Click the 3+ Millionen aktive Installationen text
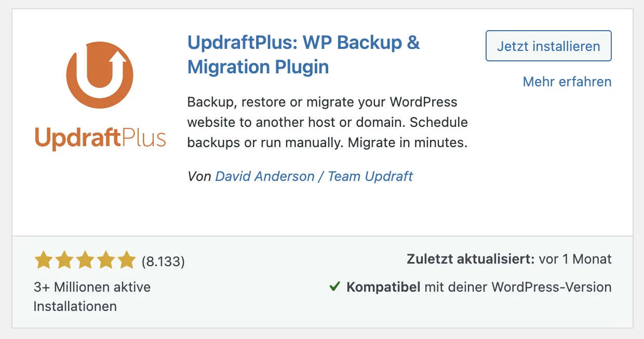The image size is (644, 339). click(x=92, y=296)
